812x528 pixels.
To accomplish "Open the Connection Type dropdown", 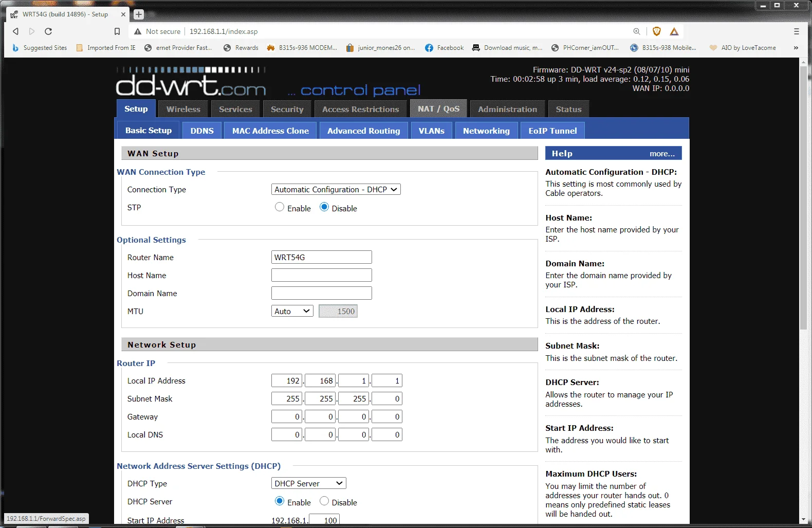I will click(x=336, y=189).
